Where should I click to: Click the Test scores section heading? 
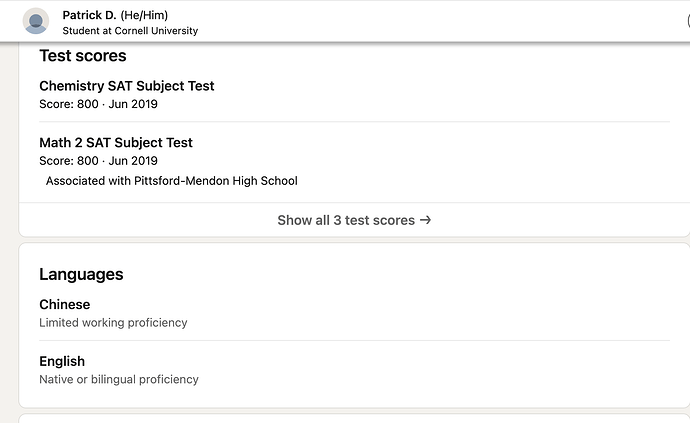coord(83,56)
